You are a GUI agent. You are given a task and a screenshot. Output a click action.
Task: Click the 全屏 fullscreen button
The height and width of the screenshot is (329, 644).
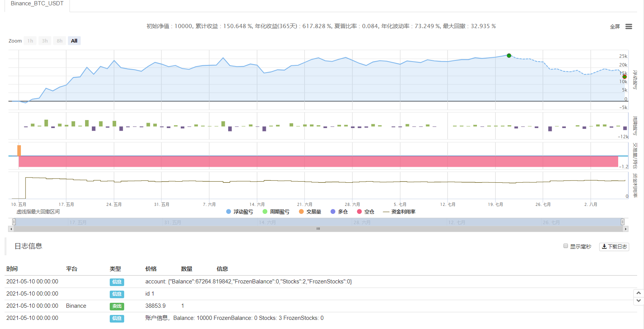615,27
